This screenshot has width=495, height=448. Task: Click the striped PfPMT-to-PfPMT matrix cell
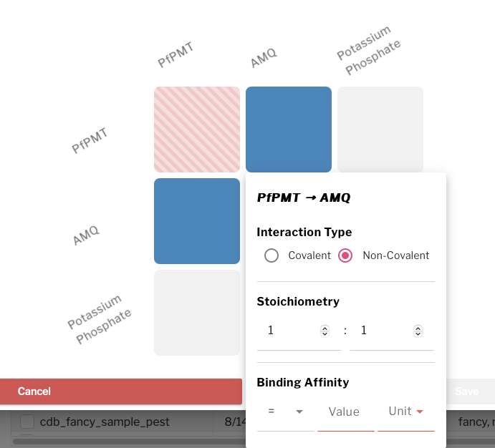(x=197, y=130)
